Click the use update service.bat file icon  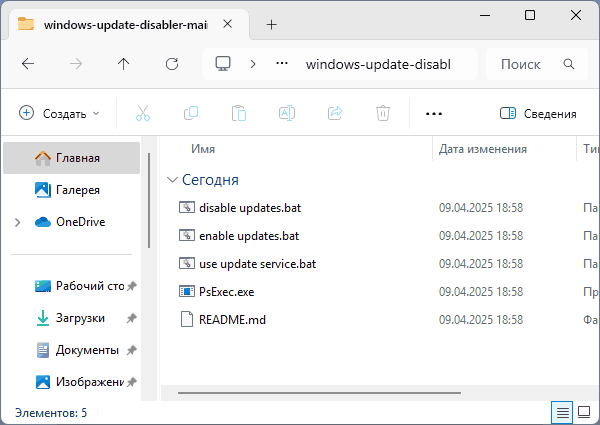[x=187, y=264]
